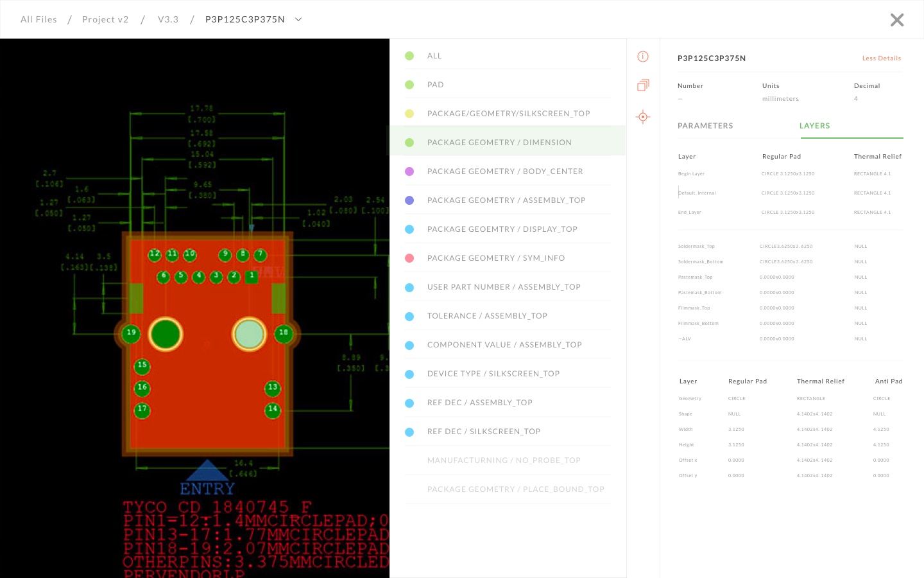Image resolution: width=924 pixels, height=578 pixels.
Task: Toggle the DISPLAY_TOP layer dot
Action: (409, 229)
